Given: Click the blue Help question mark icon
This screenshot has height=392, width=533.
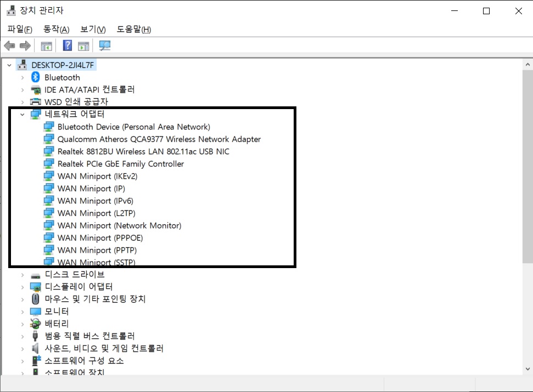Looking at the screenshot, I should [68, 45].
